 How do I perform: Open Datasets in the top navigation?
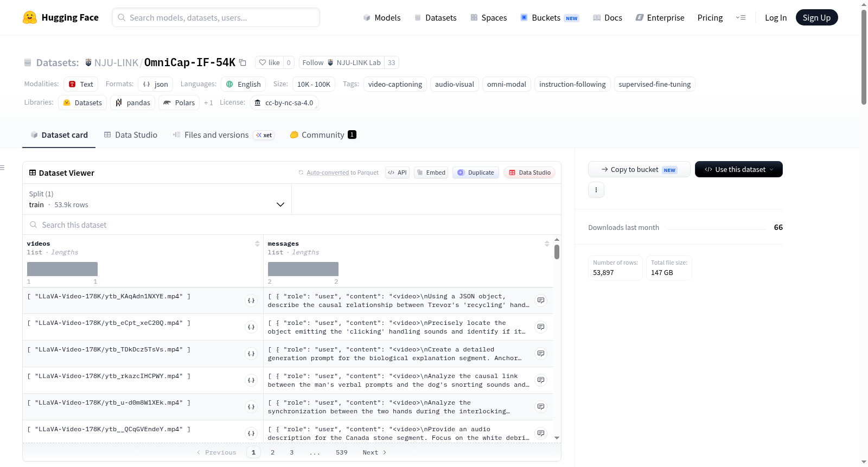[436, 17]
